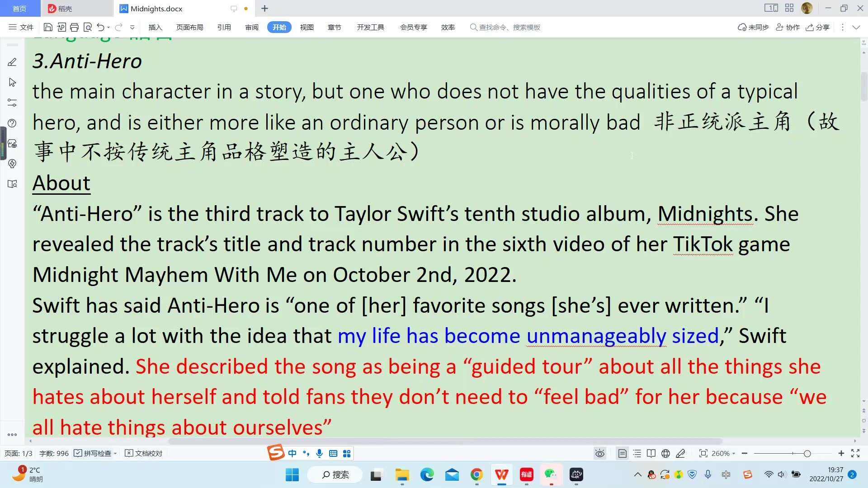Screen dimensions: 868x488
Task: Open Print Preview icon
Action: click(x=88, y=27)
